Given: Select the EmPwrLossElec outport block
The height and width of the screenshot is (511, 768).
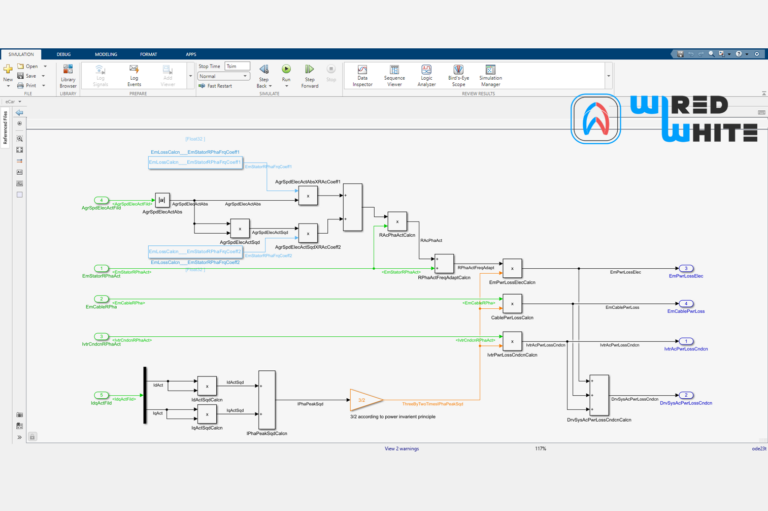Looking at the screenshot, I should (686, 268).
